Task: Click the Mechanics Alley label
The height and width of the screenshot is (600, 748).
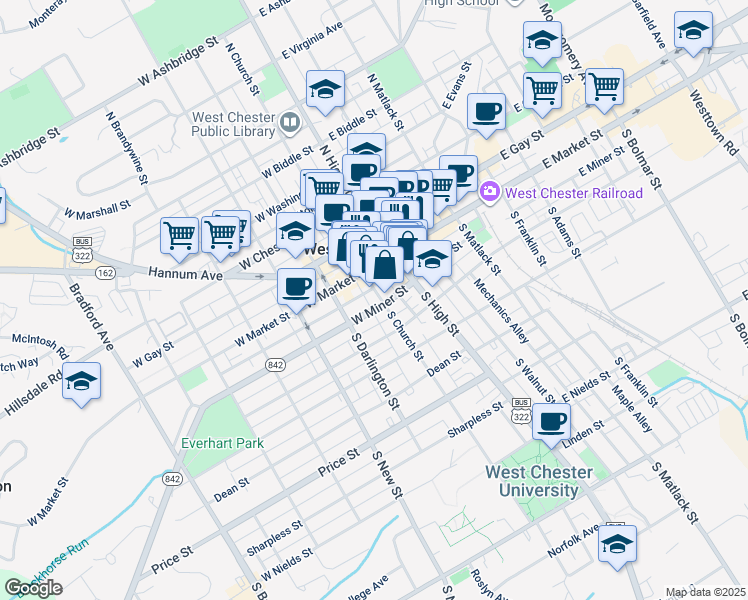Action: coord(501,311)
